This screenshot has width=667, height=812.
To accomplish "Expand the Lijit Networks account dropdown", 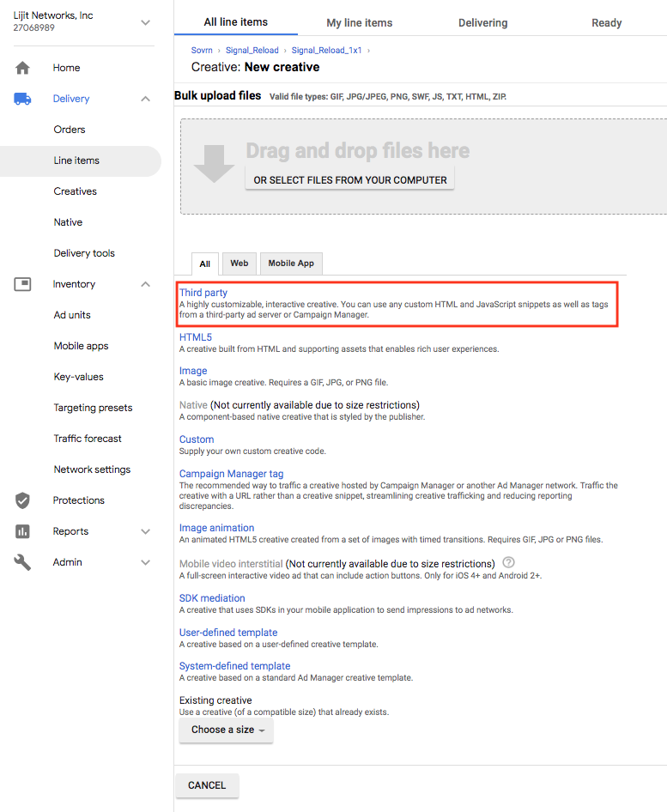I will pos(145,22).
